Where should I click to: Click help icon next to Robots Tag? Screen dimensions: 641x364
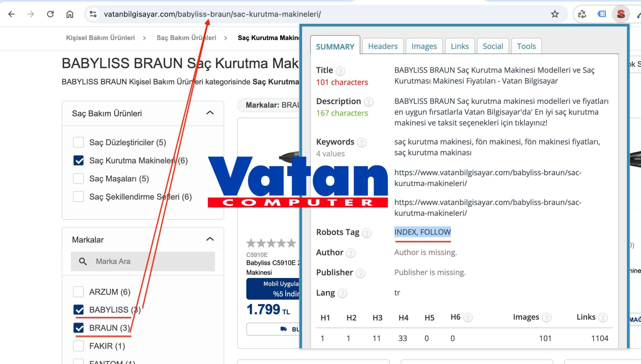(367, 233)
